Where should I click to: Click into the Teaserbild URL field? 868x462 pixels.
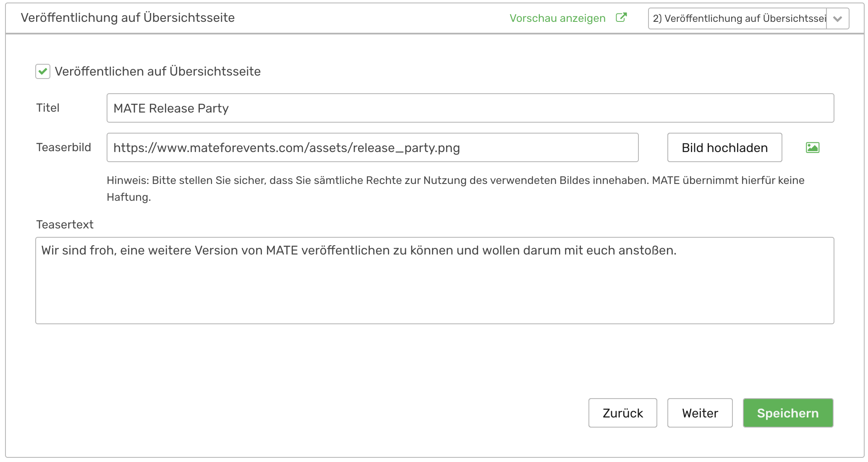[x=372, y=147]
